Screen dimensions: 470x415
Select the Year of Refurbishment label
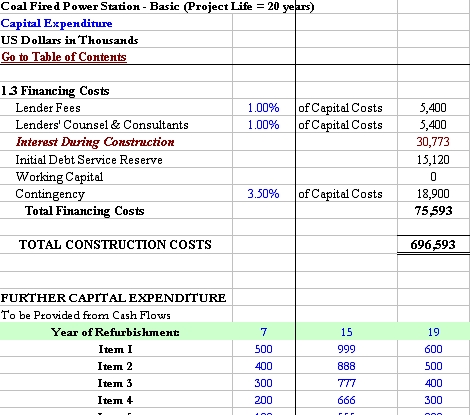pos(115,332)
